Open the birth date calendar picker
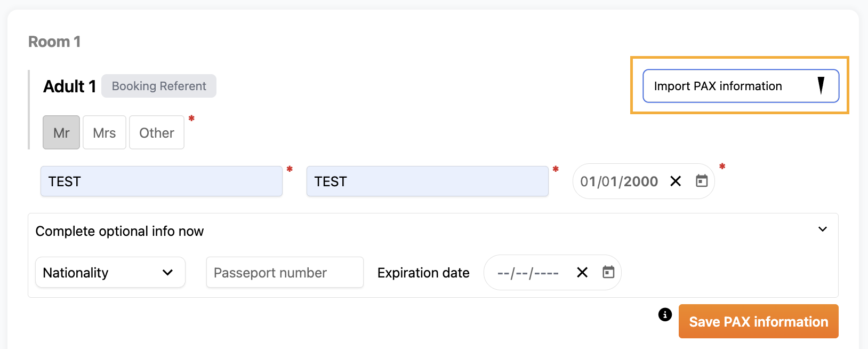Screen dimensions: 868x349 pyautogui.click(x=702, y=181)
